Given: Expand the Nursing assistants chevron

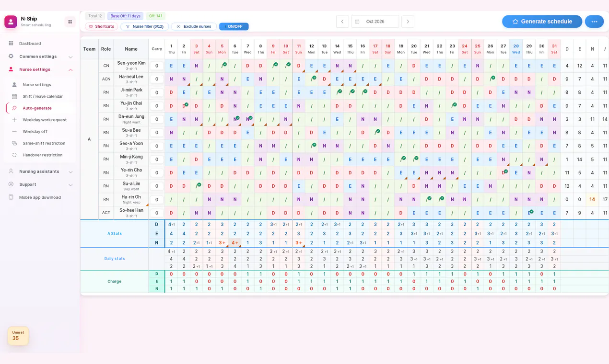Looking at the screenshot, I should (x=70, y=171).
